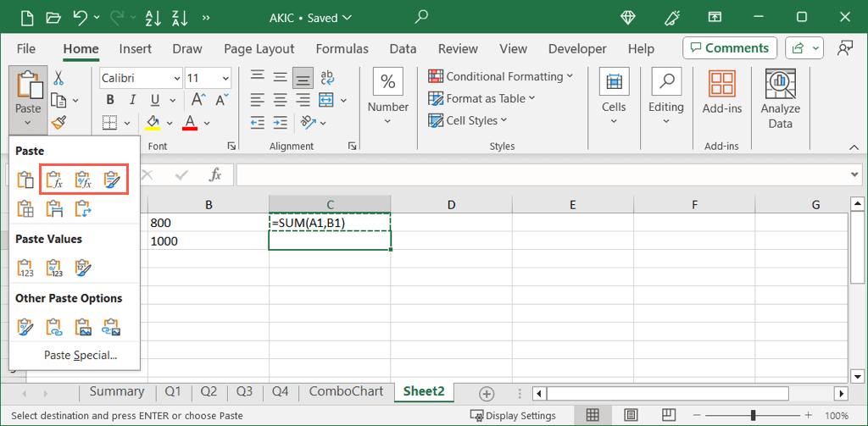Choose Keep Source Formatting paste icon
The height and width of the screenshot is (426, 868).
point(113,180)
